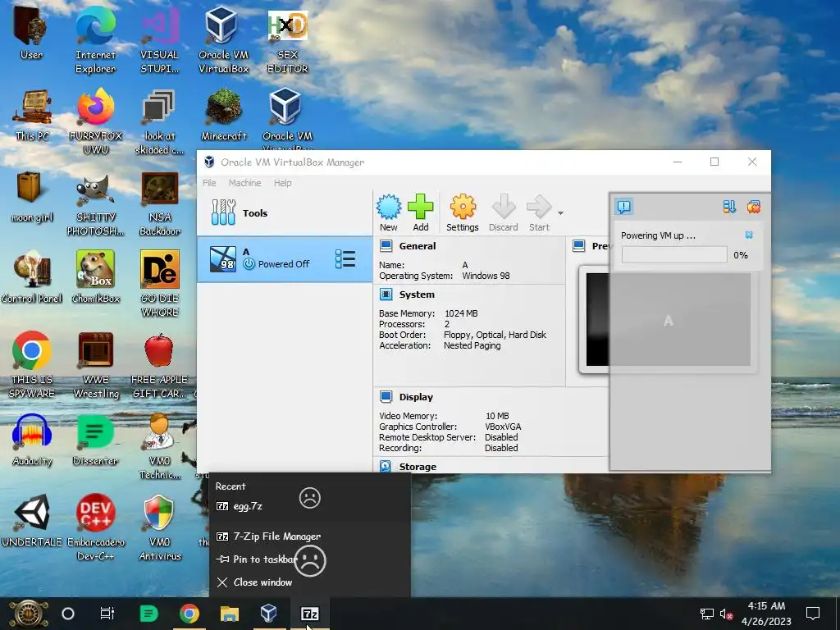The image size is (840, 630).
Task: Click the VirtualBox taskbar icon
Action: pyautogui.click(x=269, y=614)
